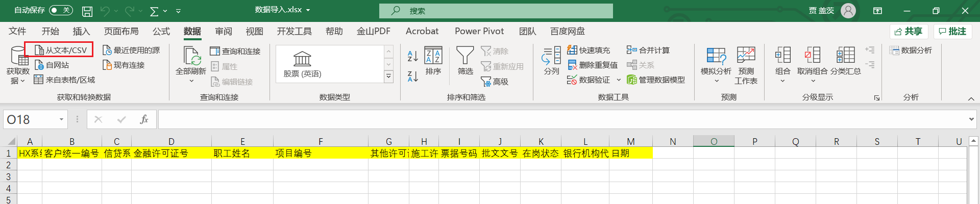980x204 pixels.
Task: Switch to the 审阅 tab
Action: pos(224,31)
